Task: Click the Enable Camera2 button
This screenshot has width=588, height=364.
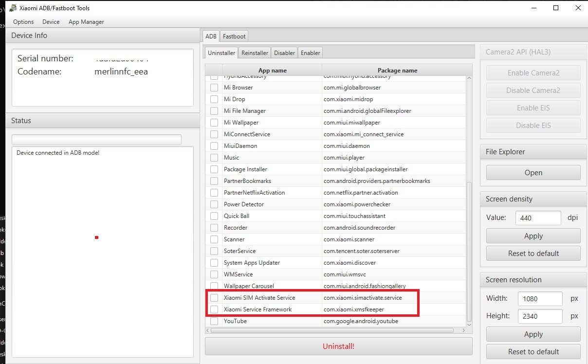Action: coord(533,73)
